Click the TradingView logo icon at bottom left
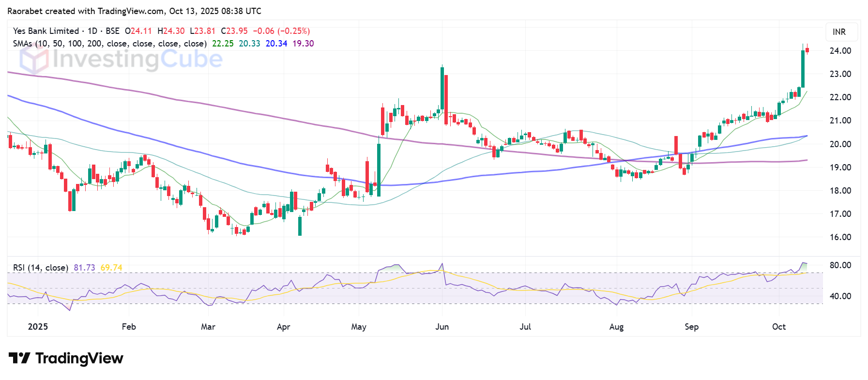This screenshot has width=868, height=380. click(19, 358)
